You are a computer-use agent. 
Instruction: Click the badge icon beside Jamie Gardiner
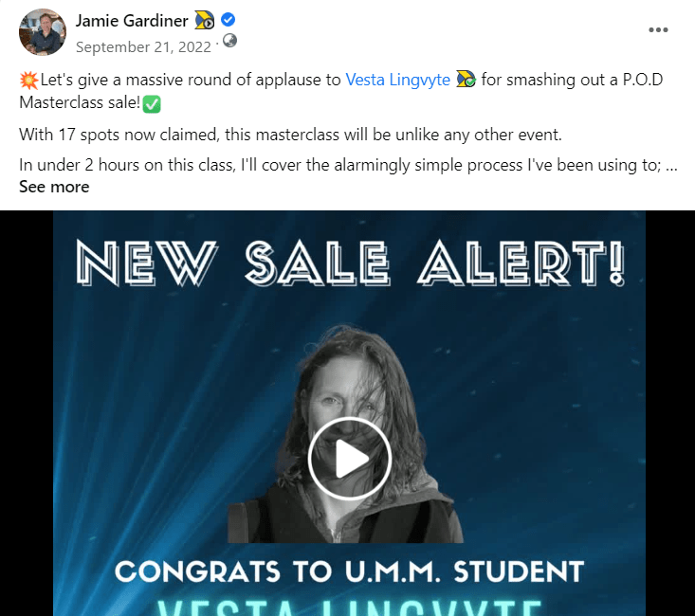click(205, 21)
